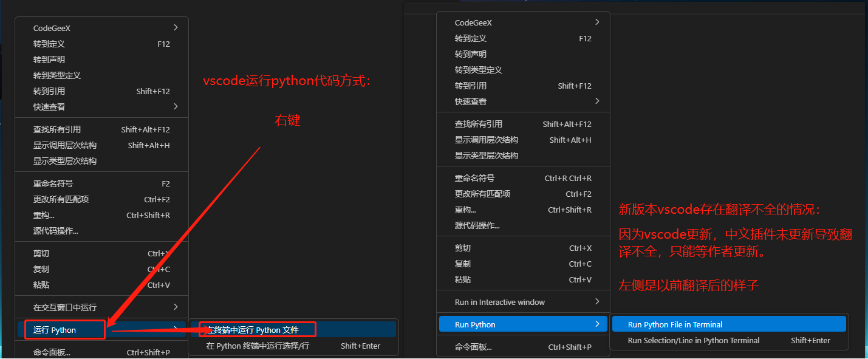Expand CodeGeeX arrow in menu showing Run Python
The image size is (868, 359).
(x=597, y=22)
